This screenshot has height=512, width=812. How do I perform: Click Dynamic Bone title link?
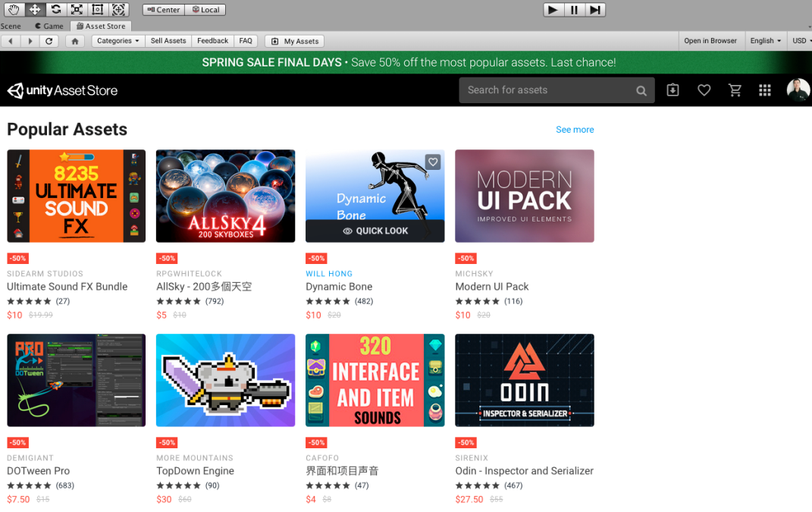point(339,287)
